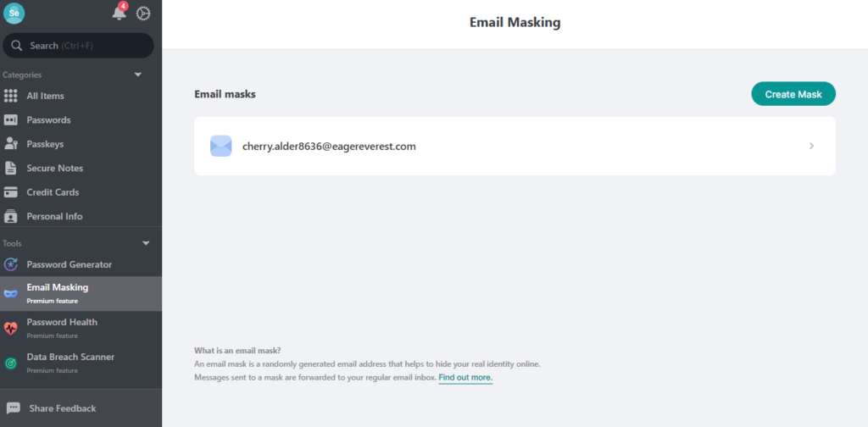Click the Credit Cards icon
868x427 pixels.
click(x=11, y=192)
